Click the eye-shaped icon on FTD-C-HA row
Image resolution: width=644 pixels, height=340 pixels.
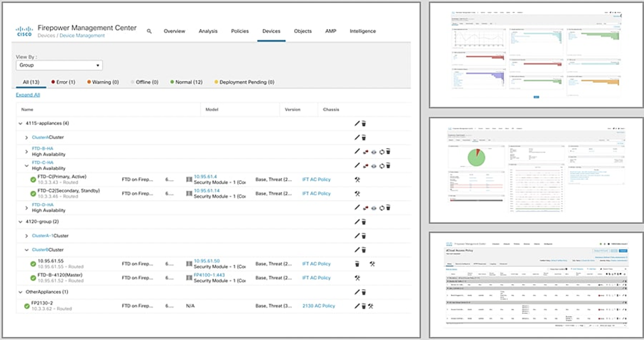tap(374, 166)
